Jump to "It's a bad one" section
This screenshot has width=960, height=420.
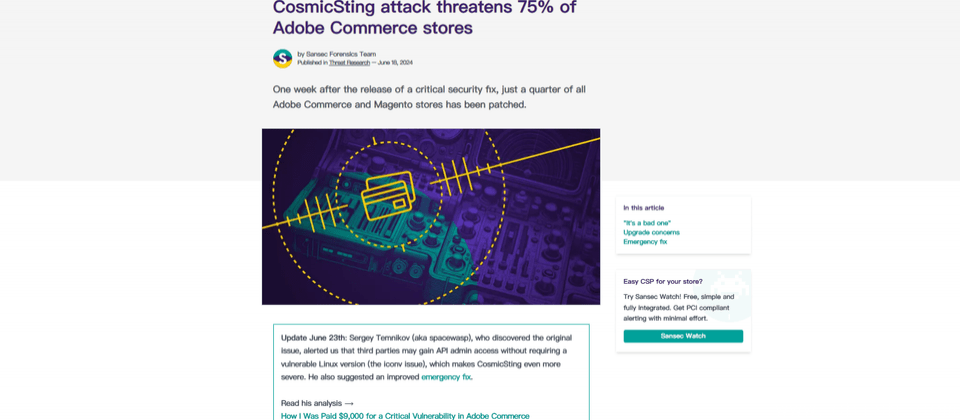[x=647, y=223]
